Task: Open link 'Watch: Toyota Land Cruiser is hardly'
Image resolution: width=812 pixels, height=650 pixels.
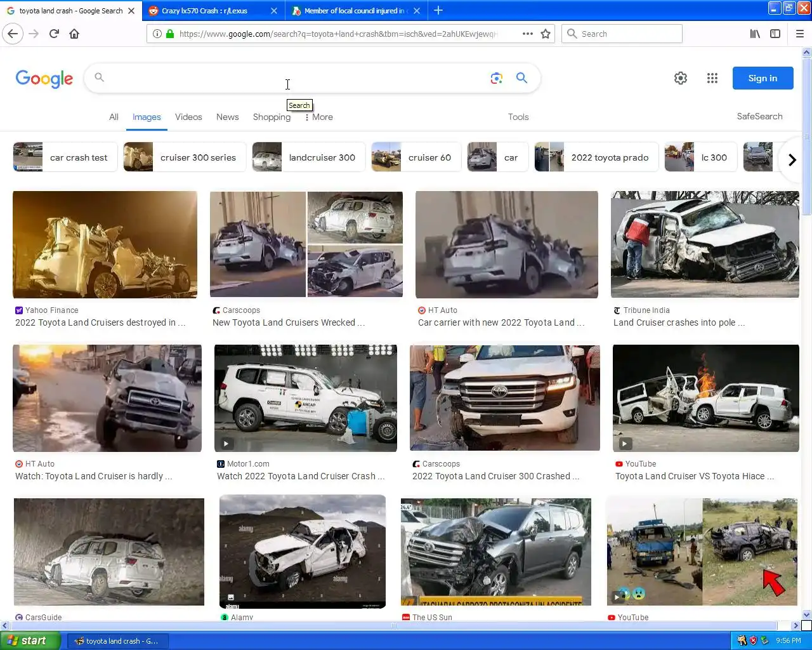Action: [93, 476]
